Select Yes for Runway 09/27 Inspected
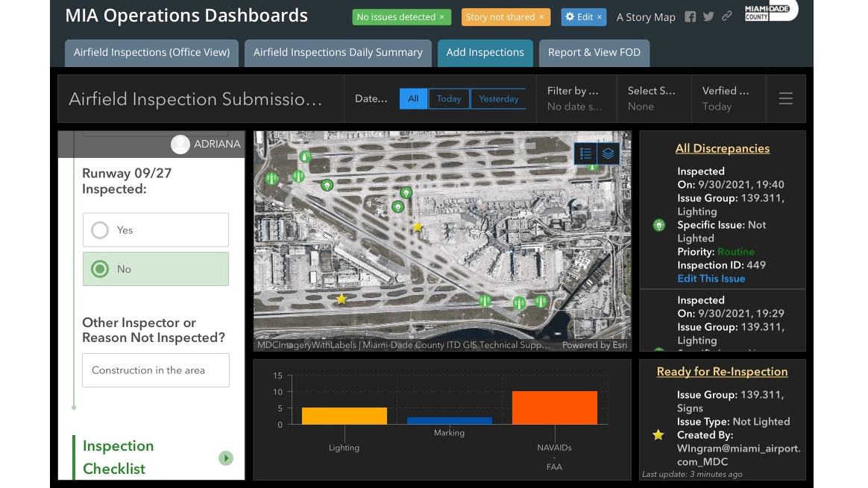Viewport: 868px width, 488px height. point(156,229)
